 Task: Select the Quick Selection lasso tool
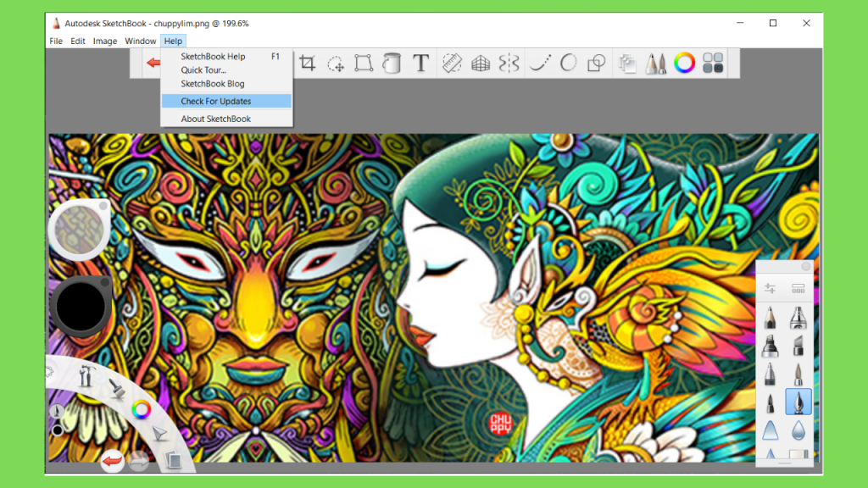click(336, 64)
